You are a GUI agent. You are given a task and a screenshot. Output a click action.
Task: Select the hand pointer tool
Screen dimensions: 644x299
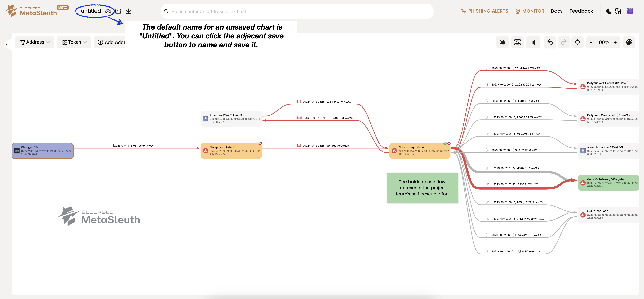[x=502, y=42]
